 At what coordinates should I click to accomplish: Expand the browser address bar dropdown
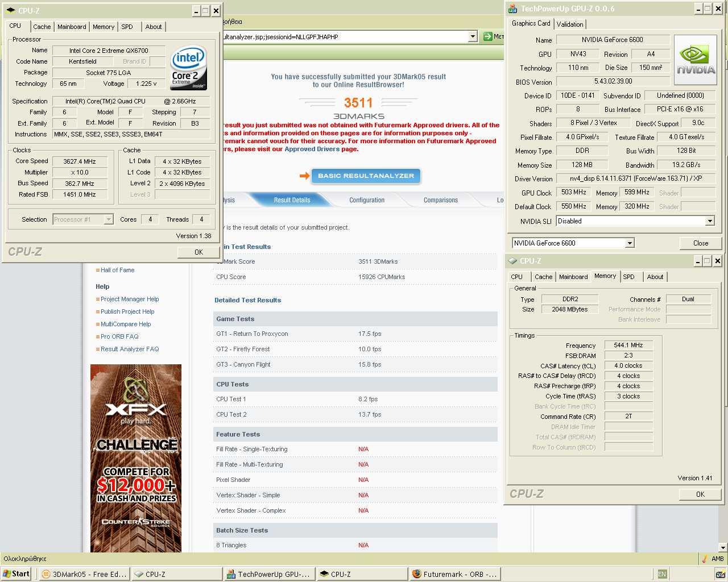pyautogui.click(x=473, y=36)
